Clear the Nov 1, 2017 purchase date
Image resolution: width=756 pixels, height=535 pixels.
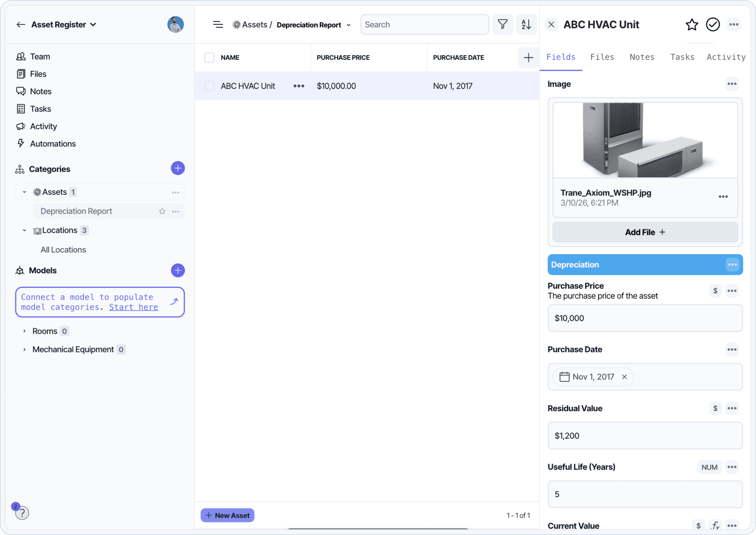624,377
